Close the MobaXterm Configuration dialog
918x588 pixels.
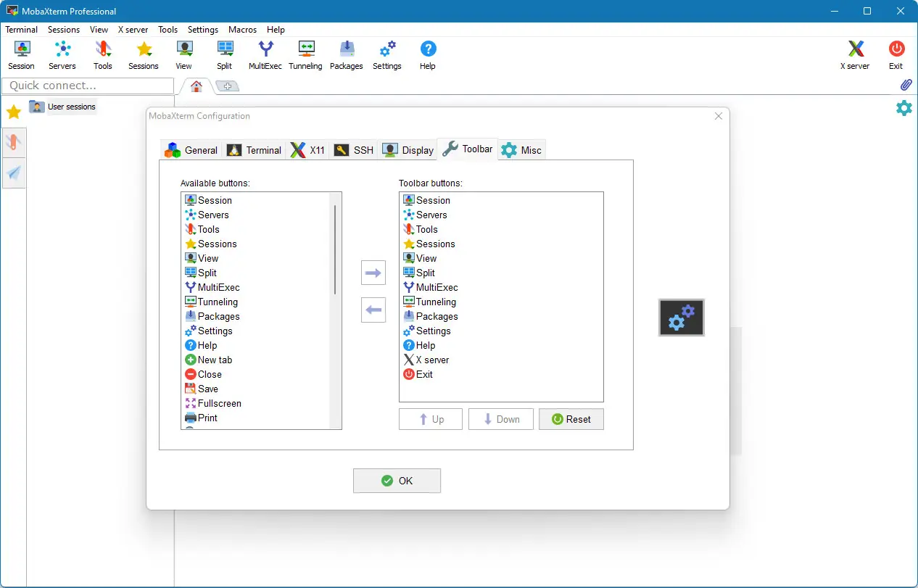pos(719,116)
